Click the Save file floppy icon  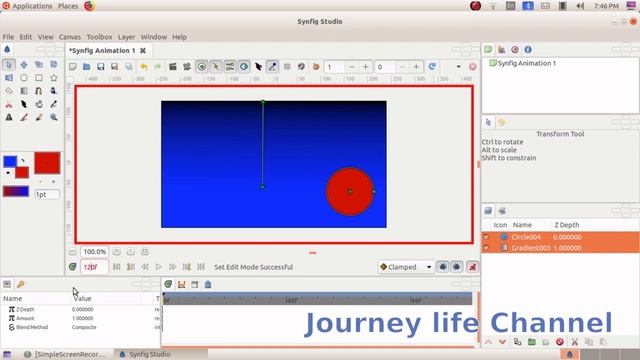tap(100, 67)
